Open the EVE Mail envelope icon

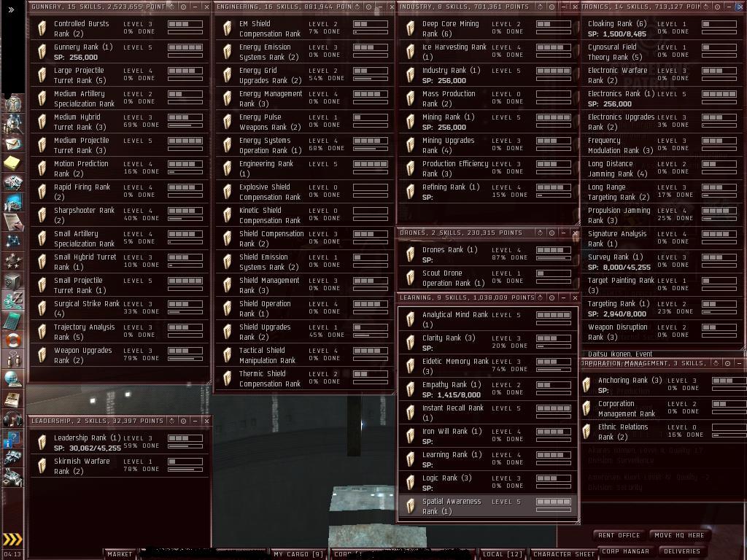[x=13, y=143]
